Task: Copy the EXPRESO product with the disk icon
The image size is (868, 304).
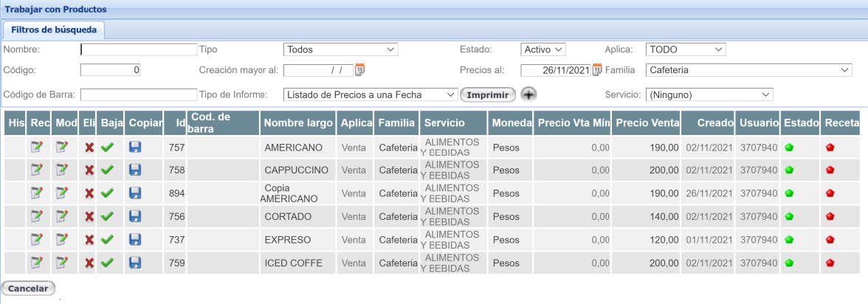Action: click(135, 240)
